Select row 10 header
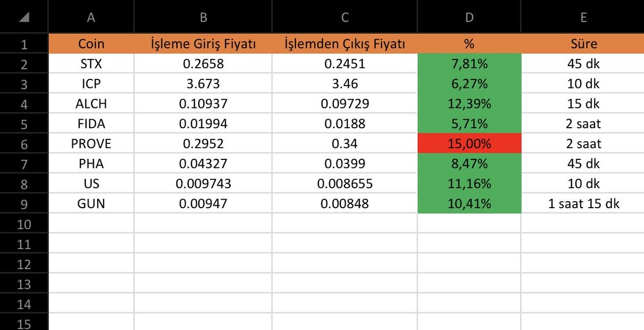 [x=24, y=224]
